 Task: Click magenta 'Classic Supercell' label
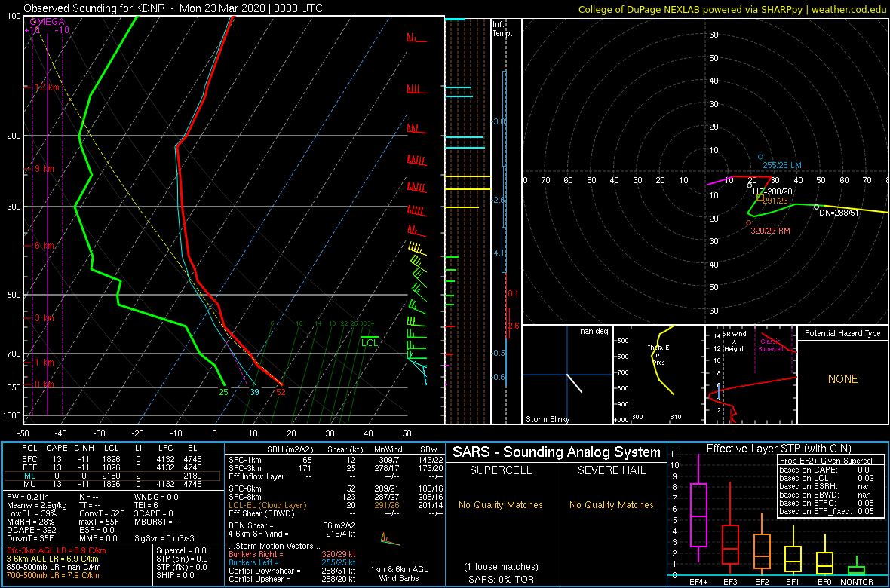point(771,345)
